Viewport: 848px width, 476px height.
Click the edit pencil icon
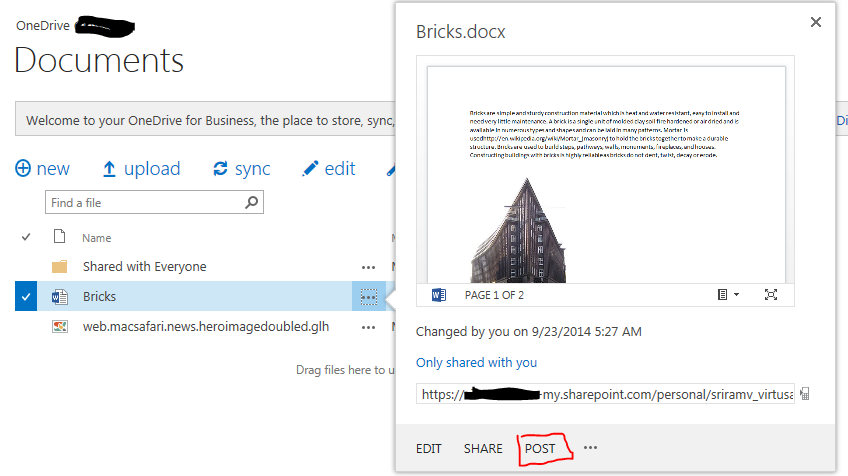pos(310,169)
